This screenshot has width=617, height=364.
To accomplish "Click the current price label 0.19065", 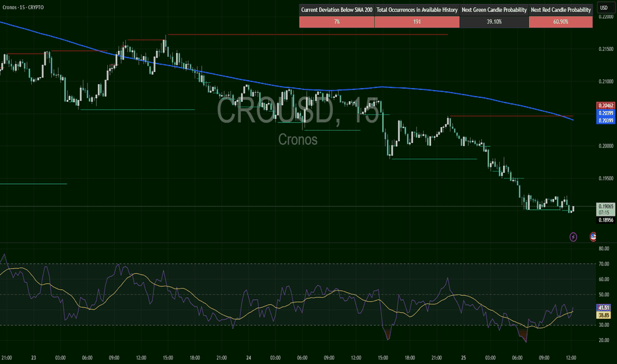I will (x=606, y=206).
